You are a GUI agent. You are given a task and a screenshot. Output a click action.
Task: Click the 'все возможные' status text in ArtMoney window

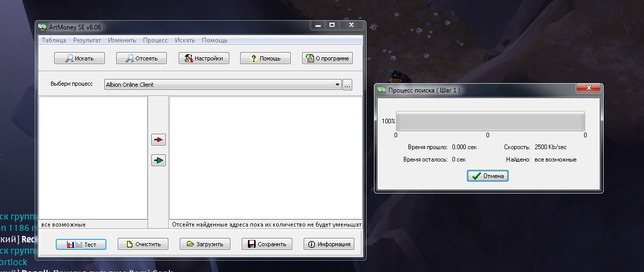(64, 225)
